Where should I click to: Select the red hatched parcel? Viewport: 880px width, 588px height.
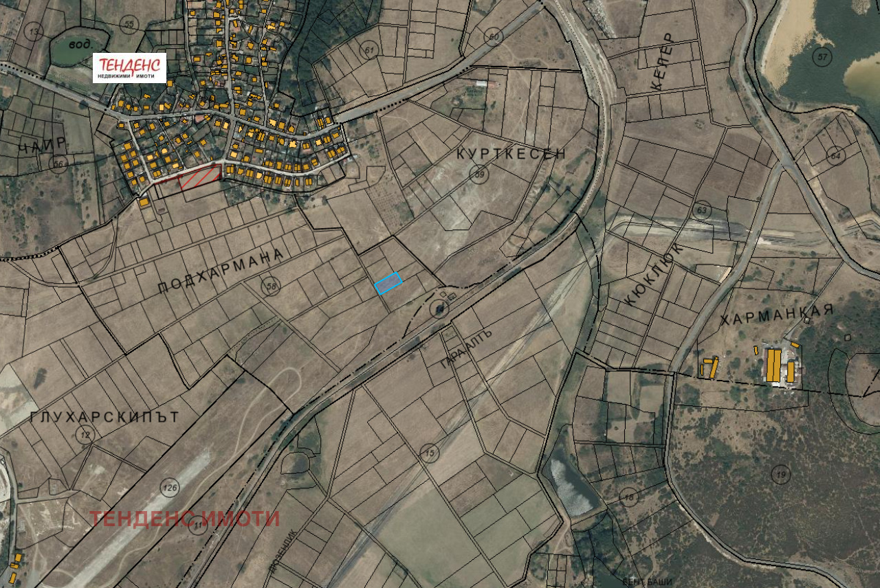point(199,177)
